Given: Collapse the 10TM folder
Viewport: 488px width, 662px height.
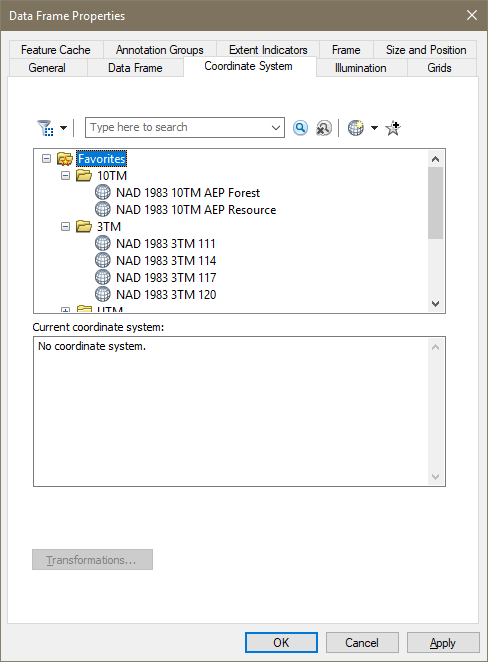Looking at the screenshot, I should 65,176.
